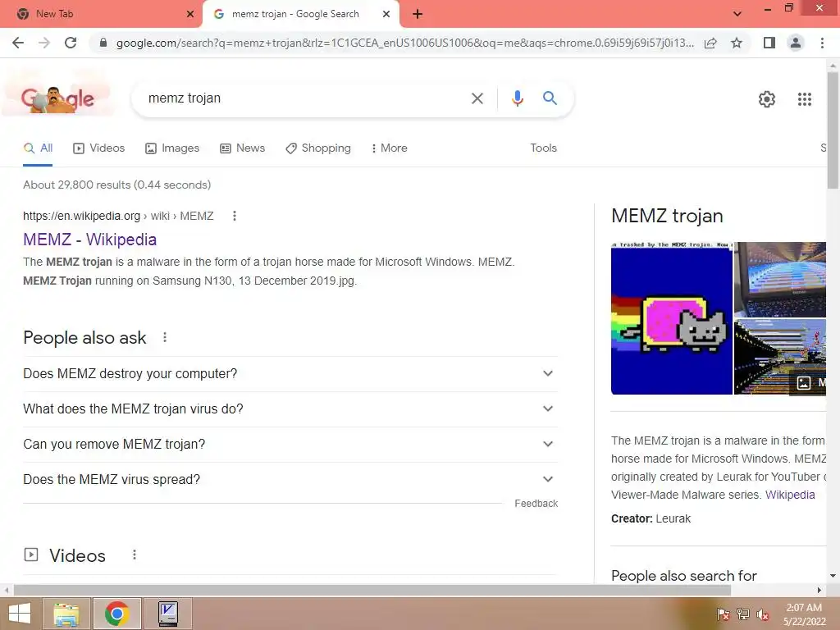Screen dimensions: 840x630
Task: Expand Can you remove MEMZ trojan
Action: click(290, 444)
